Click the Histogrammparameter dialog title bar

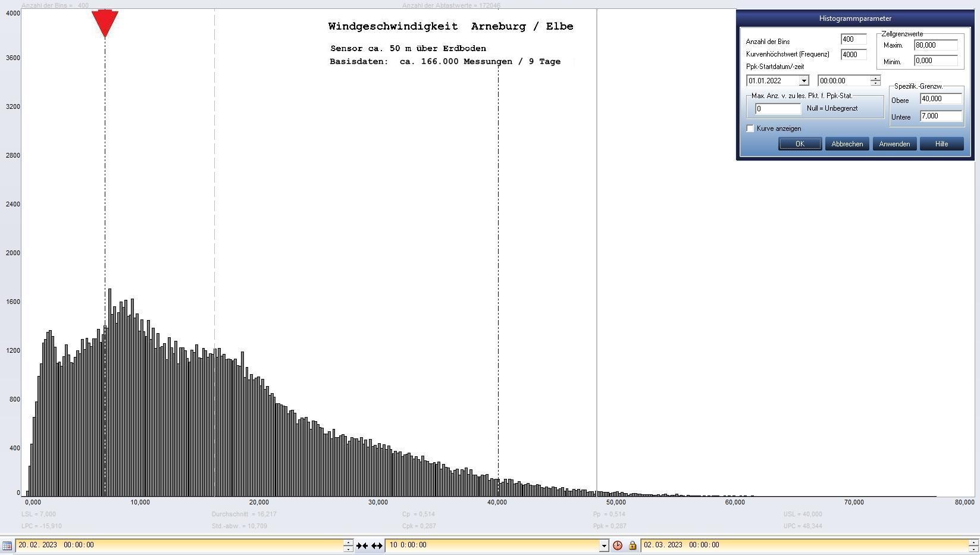click(x=855, y=18)
